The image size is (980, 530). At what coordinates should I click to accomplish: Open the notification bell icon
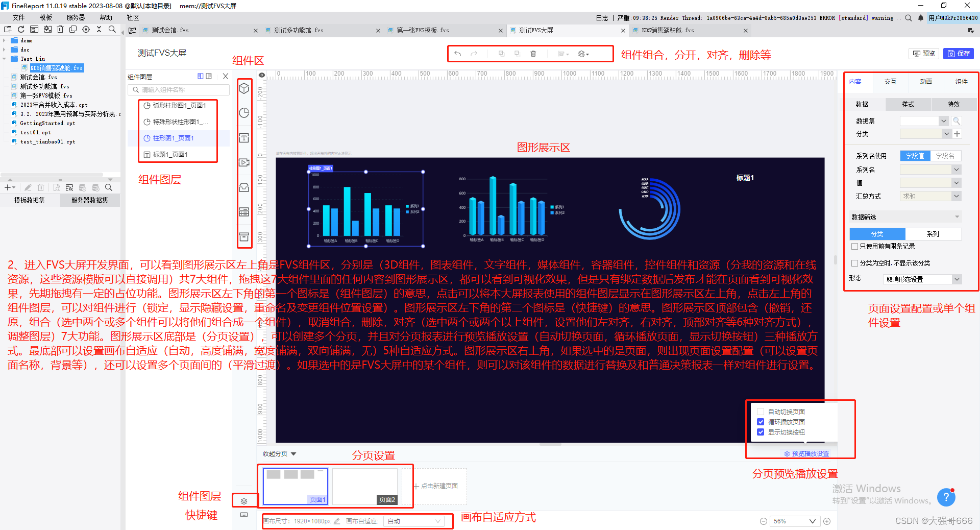pos(920,18)
